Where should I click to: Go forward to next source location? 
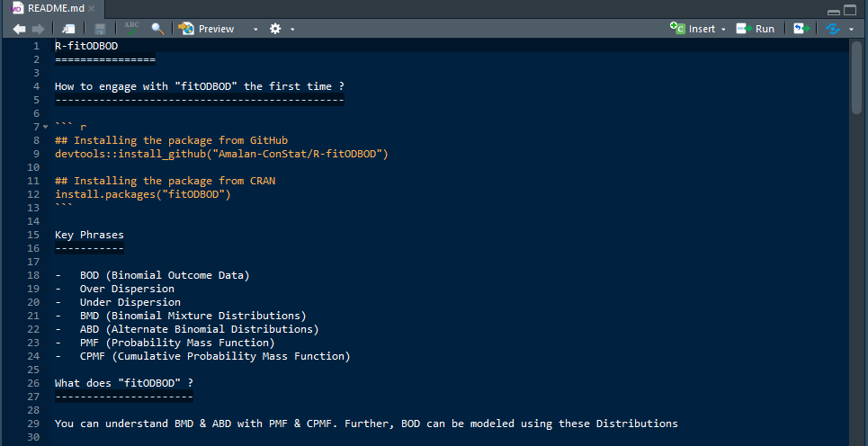tap(38, 29)
